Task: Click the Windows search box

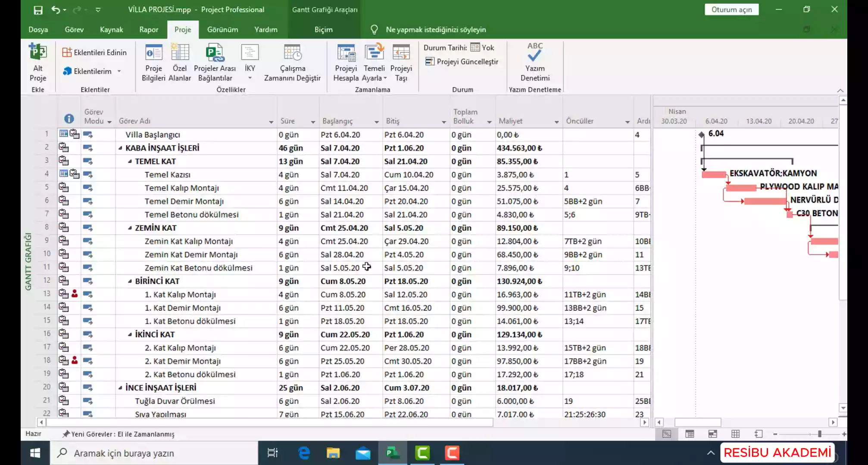Action: coord(154,453)
